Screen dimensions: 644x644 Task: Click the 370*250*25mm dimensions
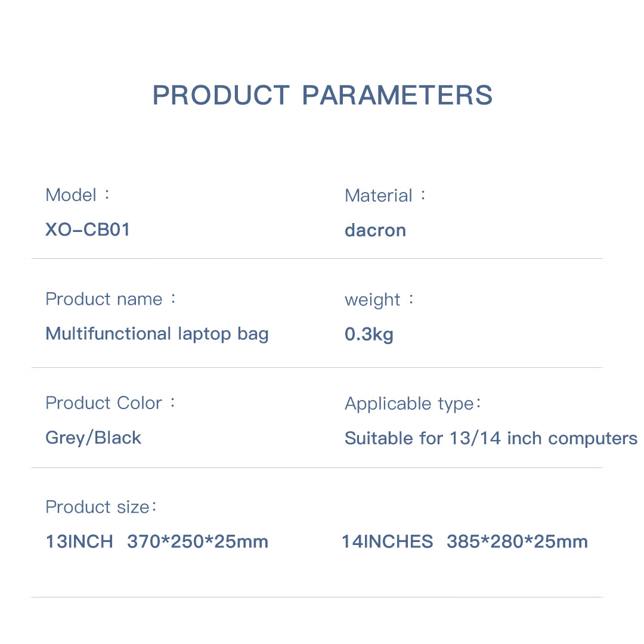197,541
